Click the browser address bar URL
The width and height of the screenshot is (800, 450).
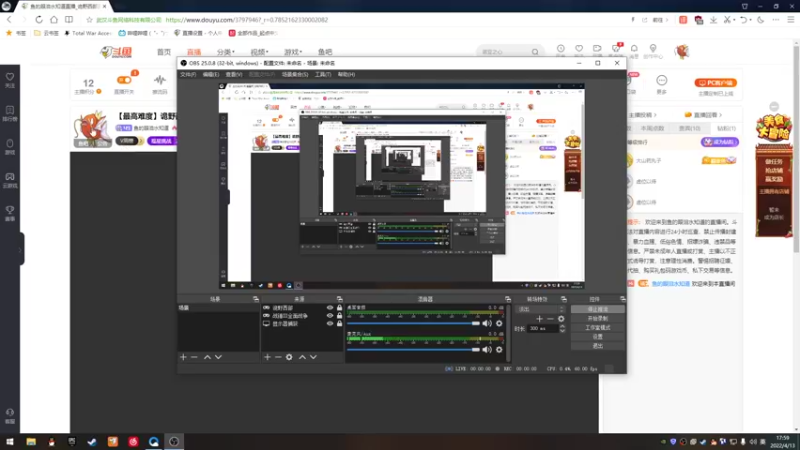tap(247, 20)
